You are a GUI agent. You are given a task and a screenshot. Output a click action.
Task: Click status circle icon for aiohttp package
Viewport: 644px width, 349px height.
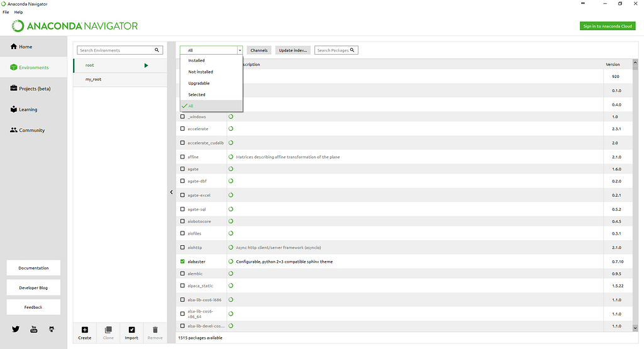[x=231, y=248]
